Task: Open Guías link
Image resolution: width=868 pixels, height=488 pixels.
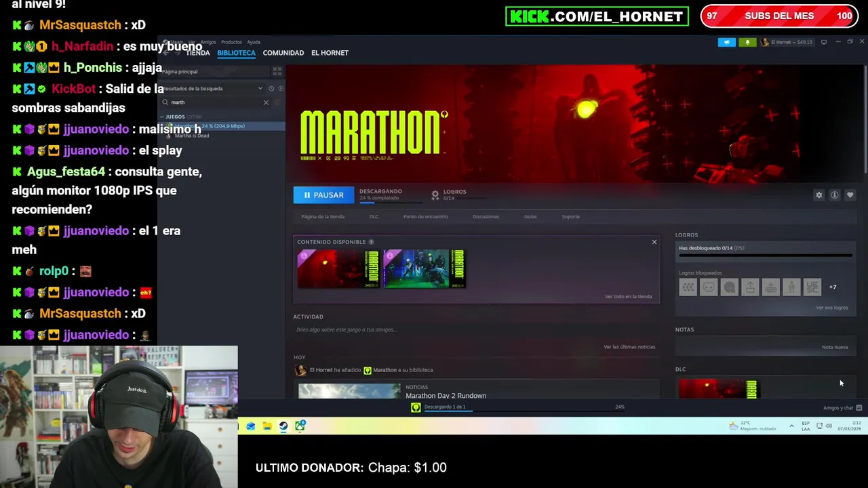Action: click(530, 217)
